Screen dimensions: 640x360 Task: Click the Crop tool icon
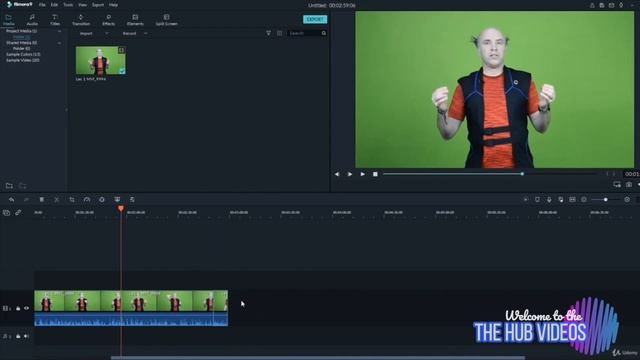coord(72,200)
